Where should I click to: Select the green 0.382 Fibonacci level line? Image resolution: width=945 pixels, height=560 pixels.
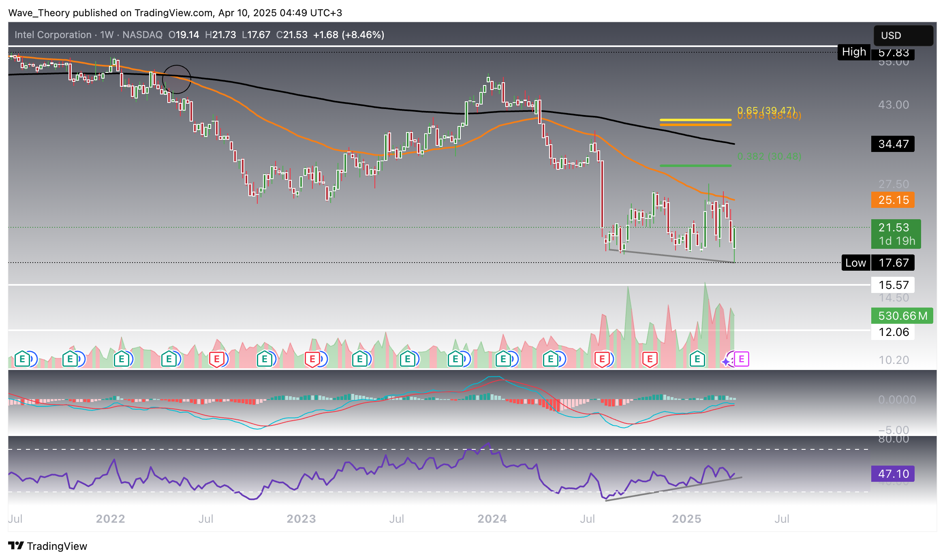(695, 165)
